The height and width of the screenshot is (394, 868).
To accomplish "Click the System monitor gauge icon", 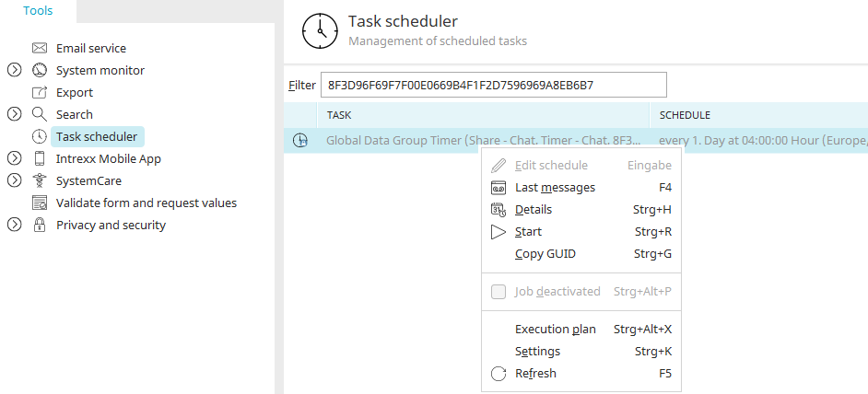I will coord(40,70).
